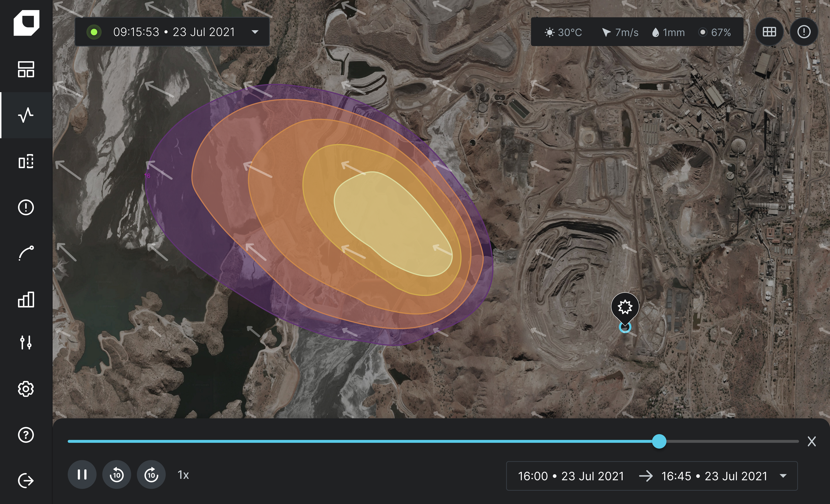Open the sliders filter controls icon
This screenshot has height=504, width=830.
[26, 343]
